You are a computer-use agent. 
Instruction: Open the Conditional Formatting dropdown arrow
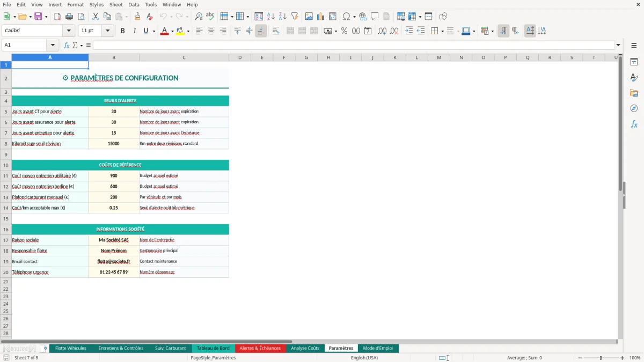point(492,31)
